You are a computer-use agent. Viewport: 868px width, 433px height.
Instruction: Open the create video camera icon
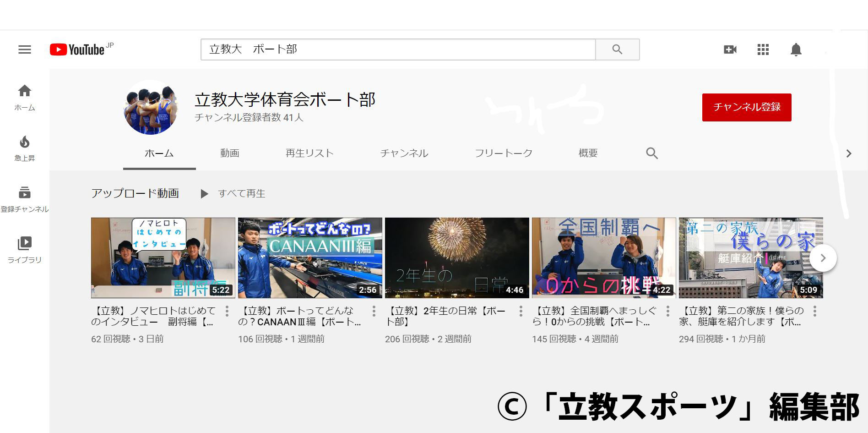click(730, 49)
